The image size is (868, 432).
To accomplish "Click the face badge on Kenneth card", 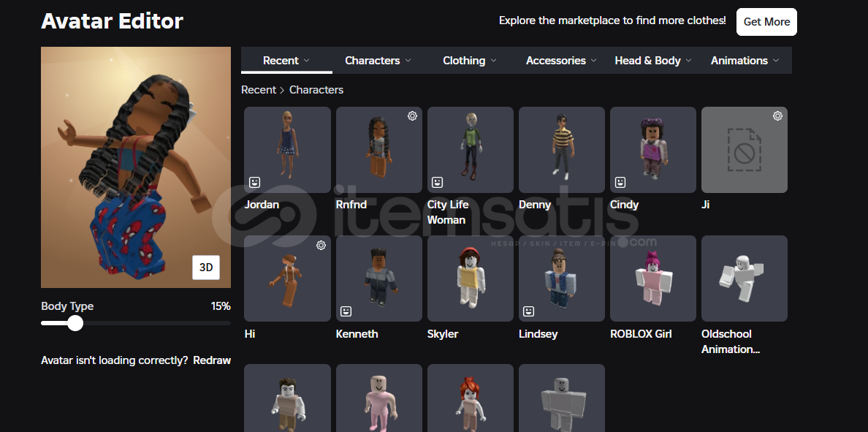I will (x=346, y=311).
